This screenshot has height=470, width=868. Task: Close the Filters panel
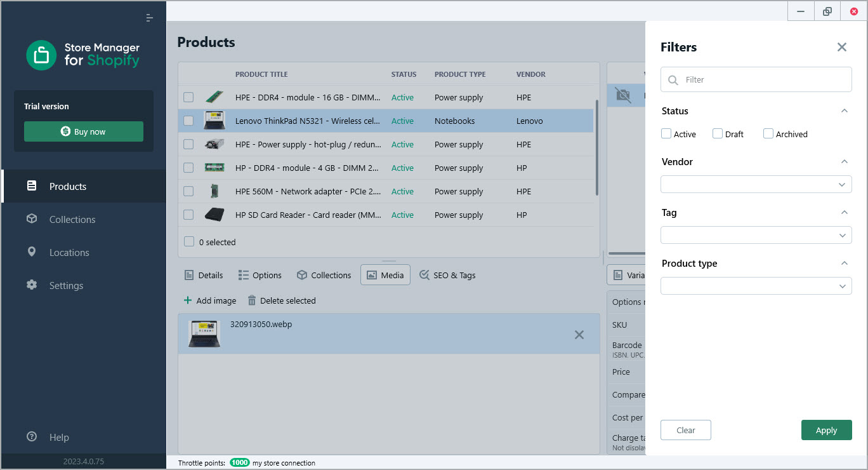point(842,47)
